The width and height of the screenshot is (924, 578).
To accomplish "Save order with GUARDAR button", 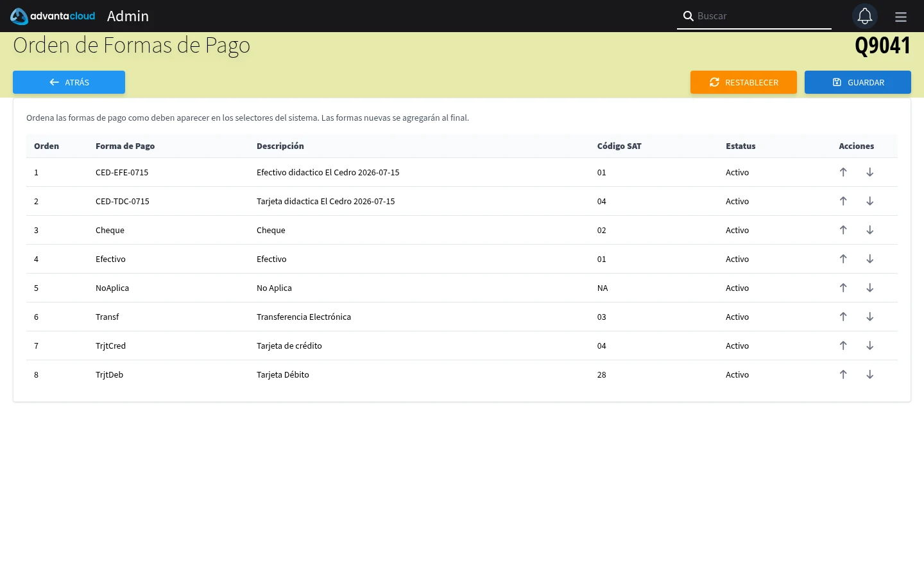I will tap(858, 82).
